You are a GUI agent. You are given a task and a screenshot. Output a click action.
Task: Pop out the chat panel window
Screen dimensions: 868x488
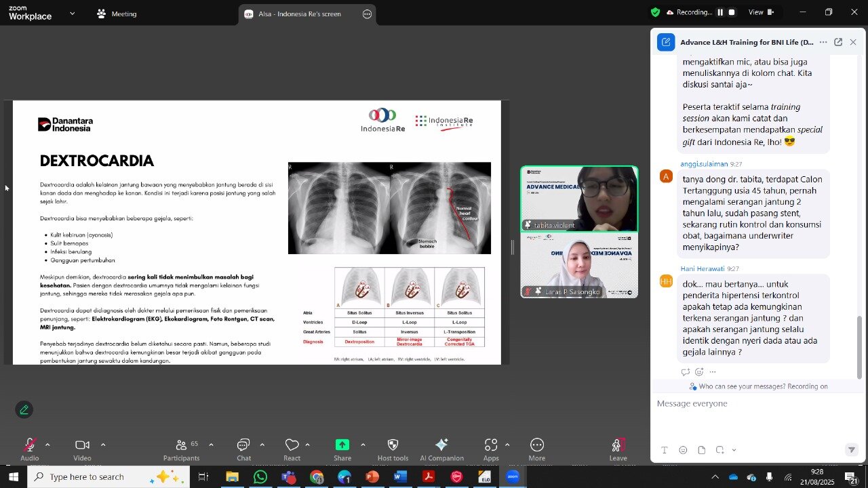point(838,42)
